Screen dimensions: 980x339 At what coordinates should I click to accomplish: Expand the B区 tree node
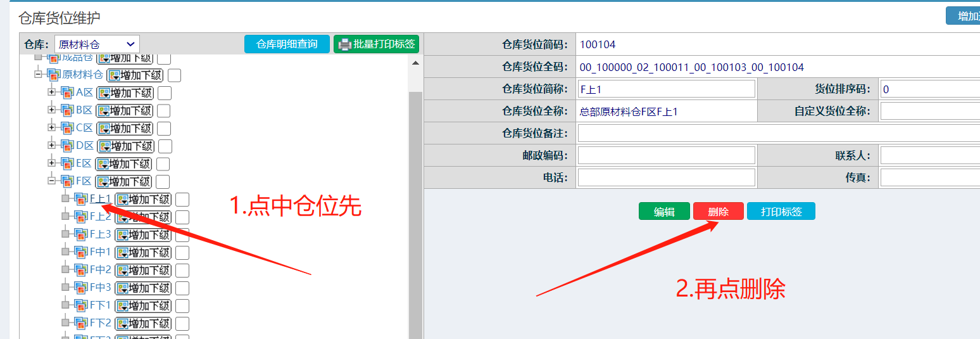coord(52,110)
